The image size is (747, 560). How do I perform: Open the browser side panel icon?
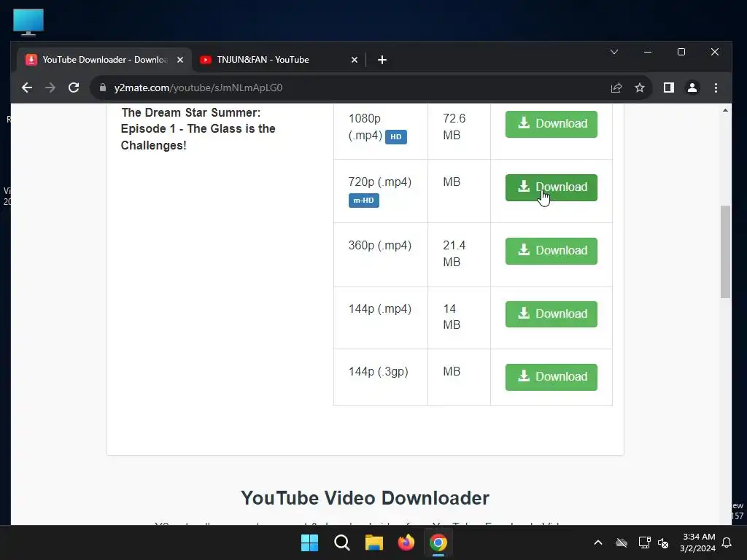(669, 87)
